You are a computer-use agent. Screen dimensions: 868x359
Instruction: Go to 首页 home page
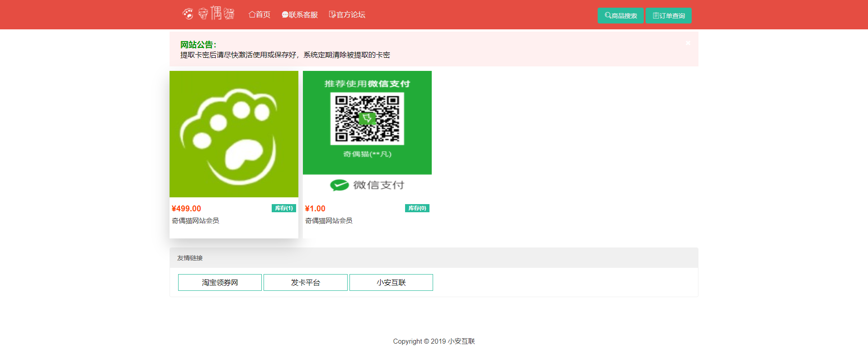259,14
